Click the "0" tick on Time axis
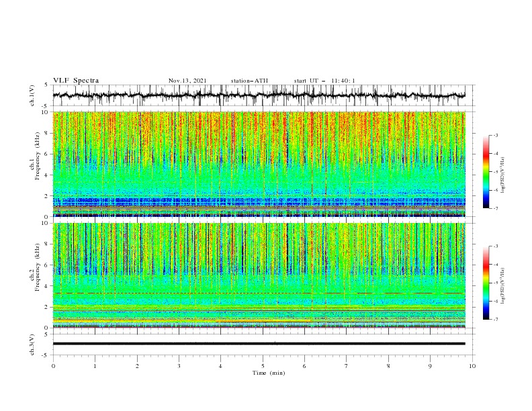This screenshot has width=532, height=411. (53, 366)
